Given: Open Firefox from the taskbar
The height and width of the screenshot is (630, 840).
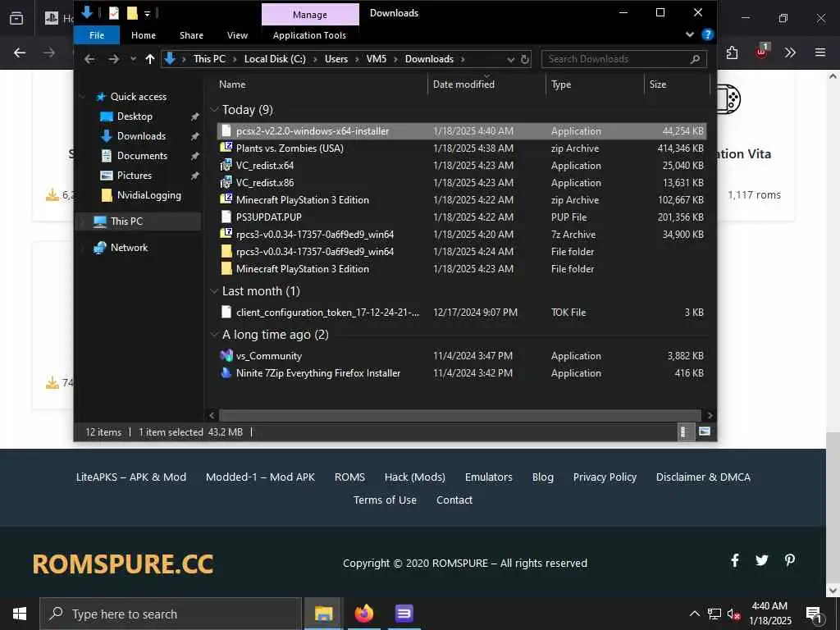Looking at the screenshot, I should coord(363,614).
